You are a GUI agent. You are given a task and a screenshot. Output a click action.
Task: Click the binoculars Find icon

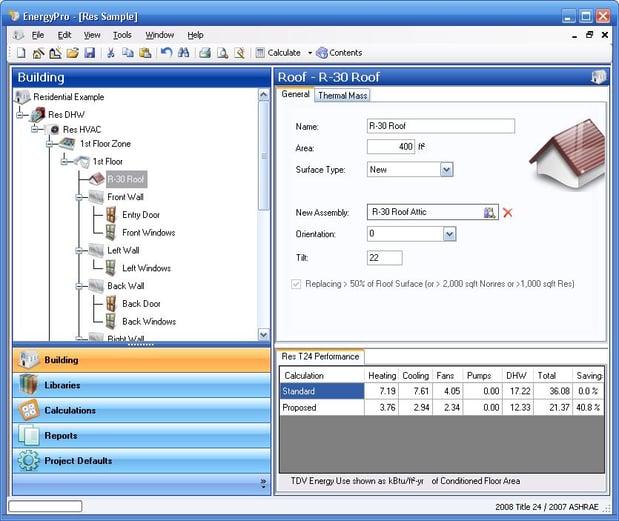pos(183,53)
